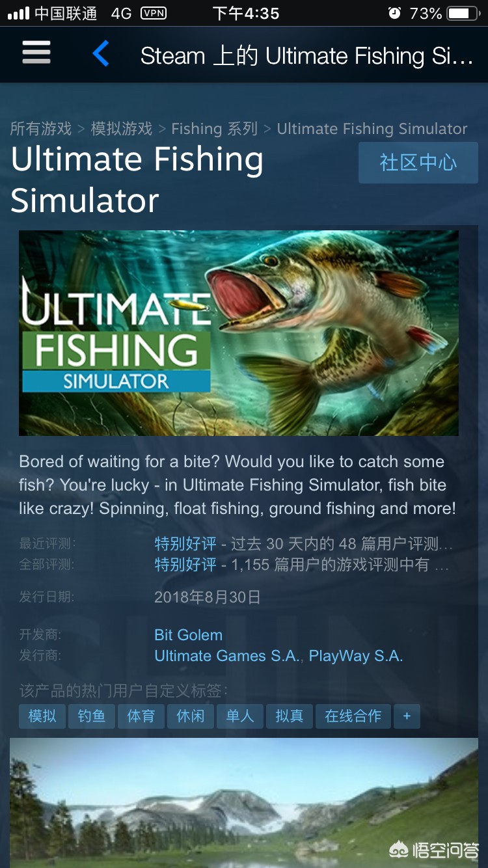The image size is (488, 868).
Task: Select the 模拟 tag
Action: click(x=42, y=716)
